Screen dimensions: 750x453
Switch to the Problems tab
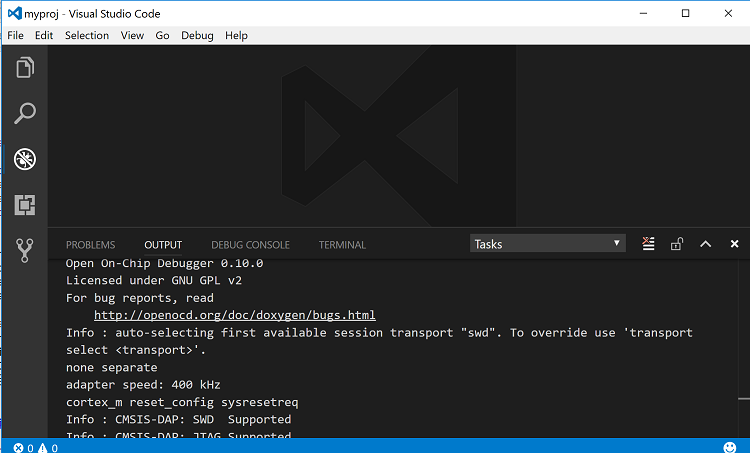[90, 245]
